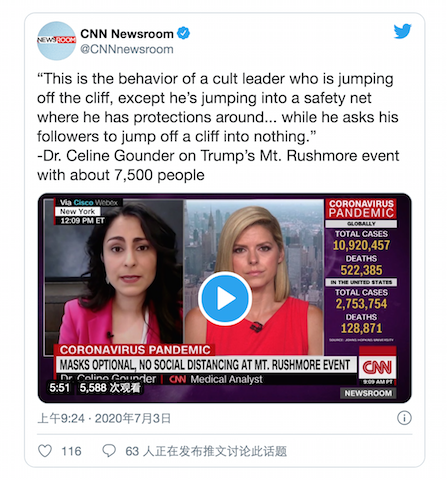Image resolution: width=447 pixels, height=480 pixels.
Task: Open the tweet timestamp 2020年7月3日
Action: (133, 418)
